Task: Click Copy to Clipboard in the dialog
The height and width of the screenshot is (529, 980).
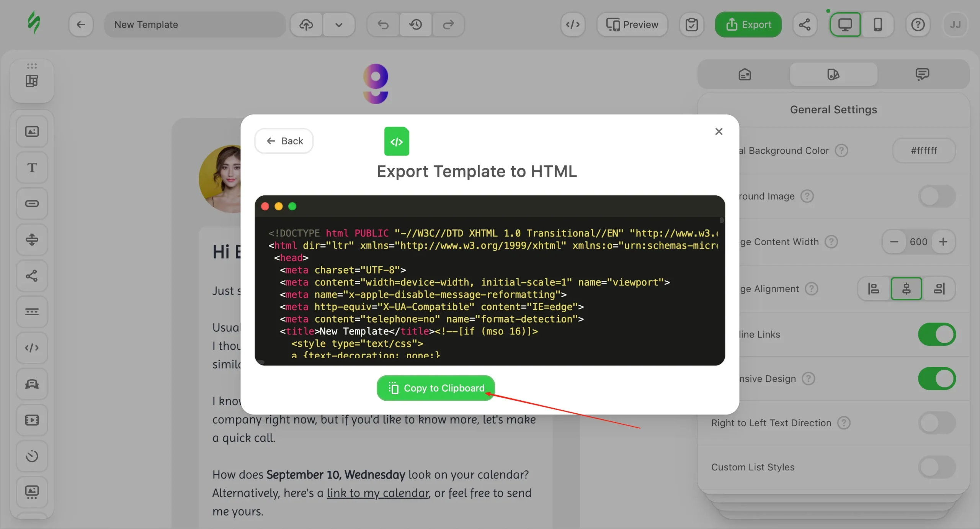Action: 435,388
